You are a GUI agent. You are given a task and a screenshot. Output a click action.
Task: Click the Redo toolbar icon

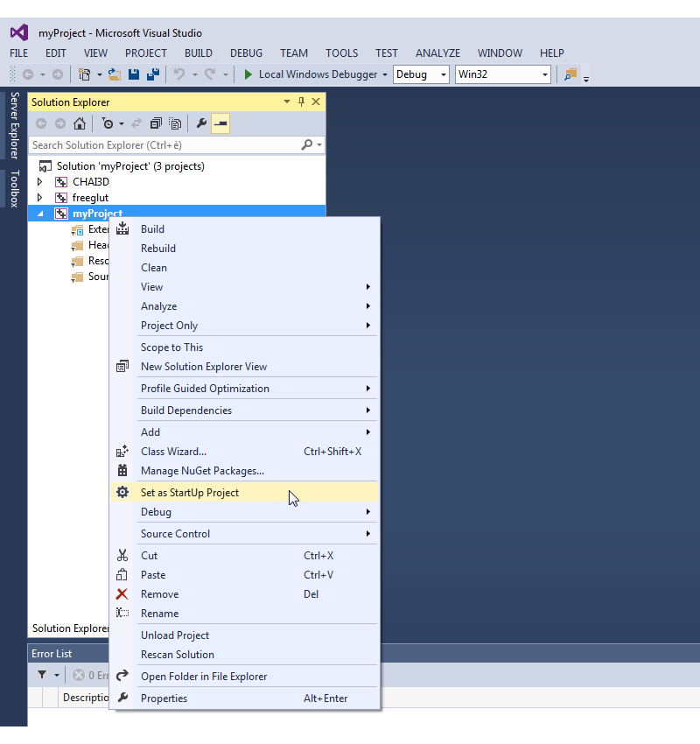point(210,74)
